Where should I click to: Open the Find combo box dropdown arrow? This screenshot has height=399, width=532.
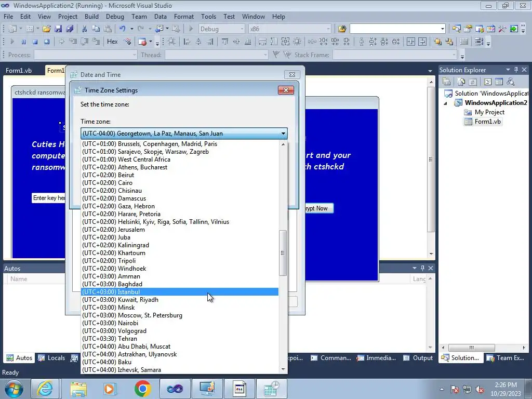click(x=443, y=29)
